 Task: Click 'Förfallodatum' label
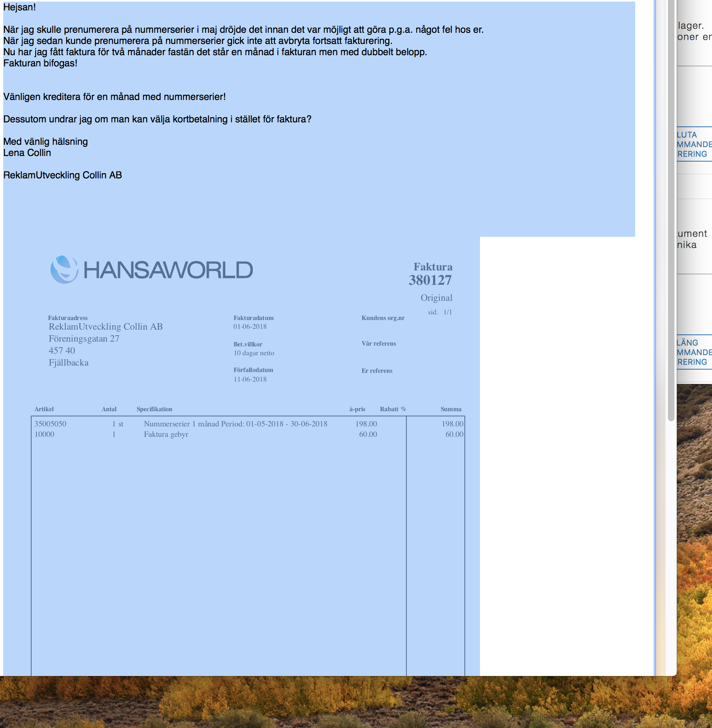click(253, 370)
